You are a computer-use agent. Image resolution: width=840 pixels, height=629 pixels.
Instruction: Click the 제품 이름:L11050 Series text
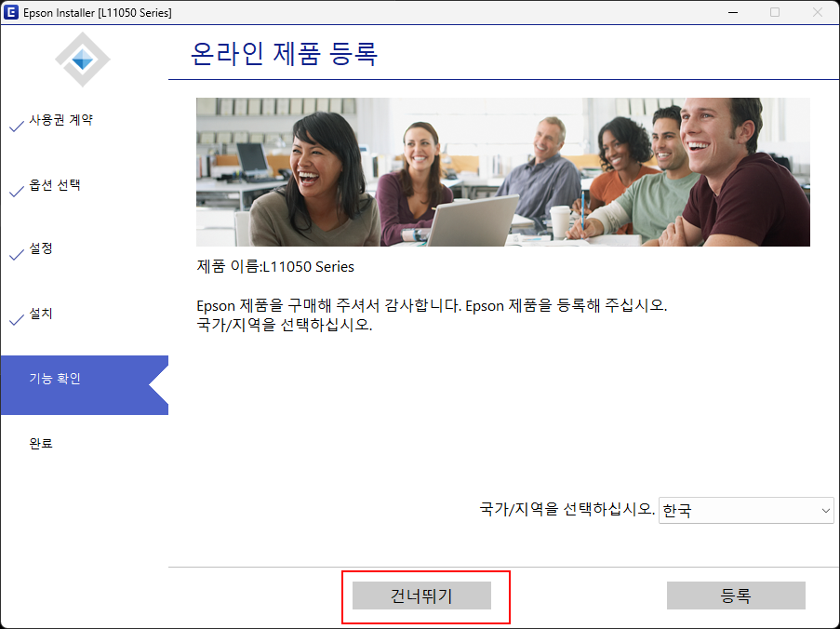click(275, 266)
